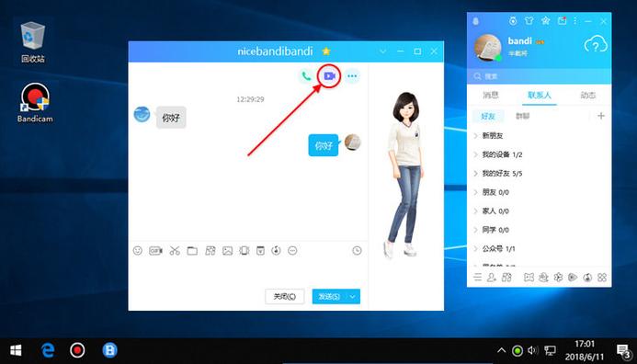The image size is (637, 364).
Task: Click the search box in QQ panel
Action: coord(539,76)
